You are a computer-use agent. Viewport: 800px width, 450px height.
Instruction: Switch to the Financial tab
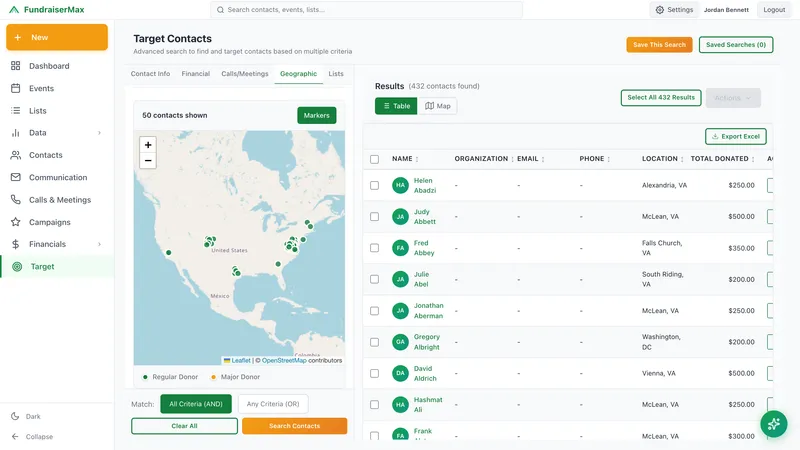click(195, 73)
